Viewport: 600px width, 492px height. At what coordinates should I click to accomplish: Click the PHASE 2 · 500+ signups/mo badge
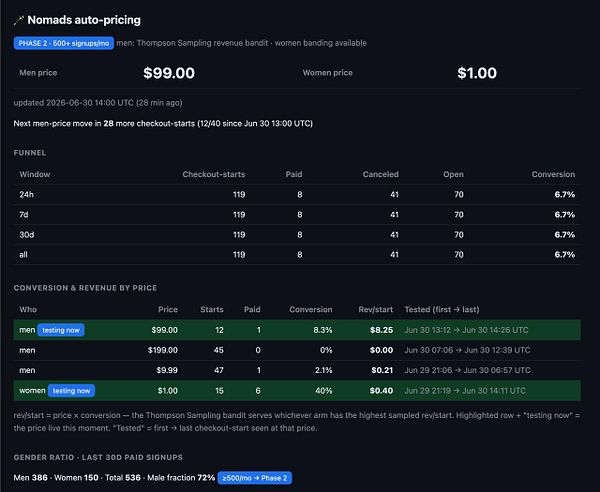[x=64, y=43]
